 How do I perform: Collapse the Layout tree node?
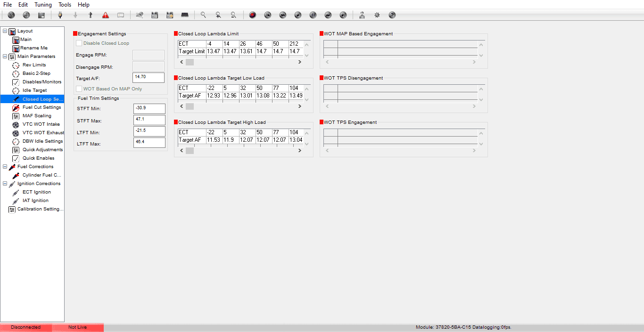tap(4, 31)
